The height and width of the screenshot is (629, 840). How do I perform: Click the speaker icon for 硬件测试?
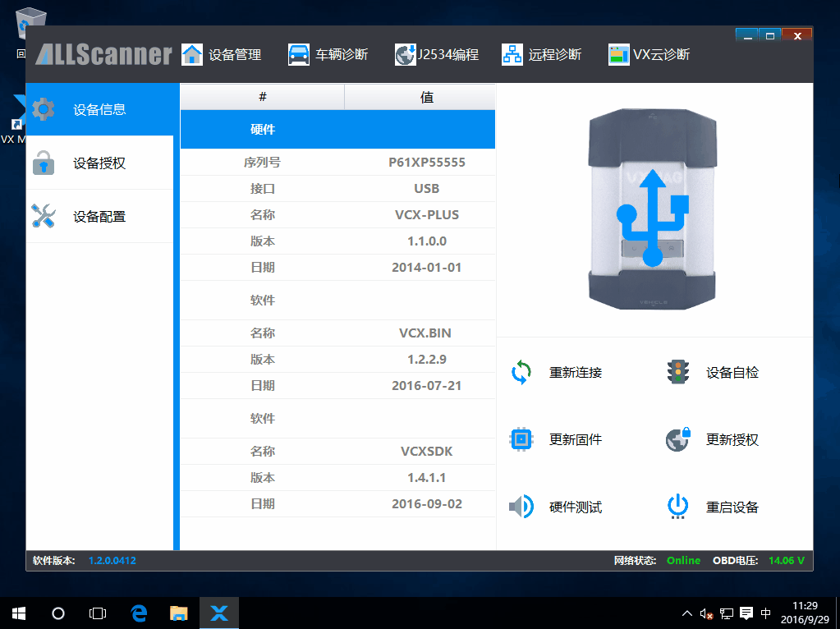(x=521, y=507)
